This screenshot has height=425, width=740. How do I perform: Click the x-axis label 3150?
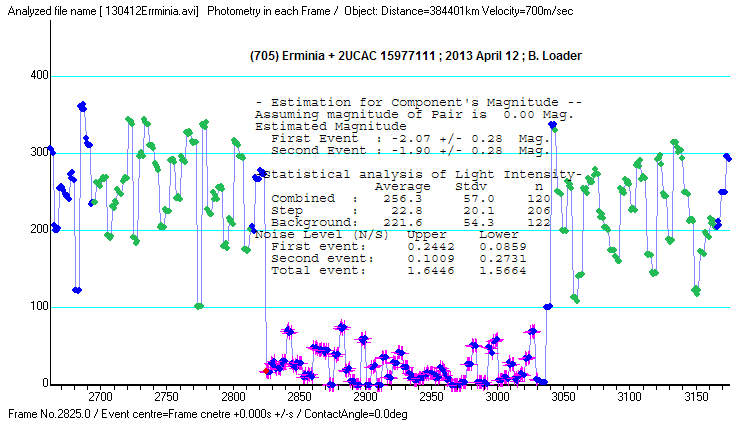(696, 396)
